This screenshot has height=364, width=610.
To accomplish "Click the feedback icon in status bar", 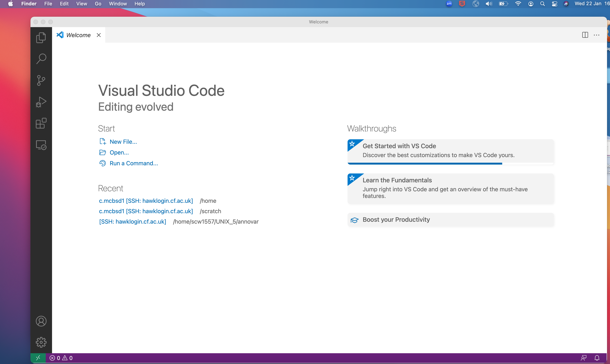I will click(584, 358).
